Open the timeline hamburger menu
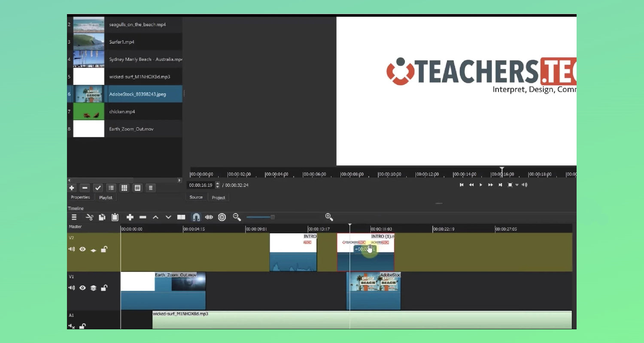This screenshot has width=644, height=343. (74, 217)
